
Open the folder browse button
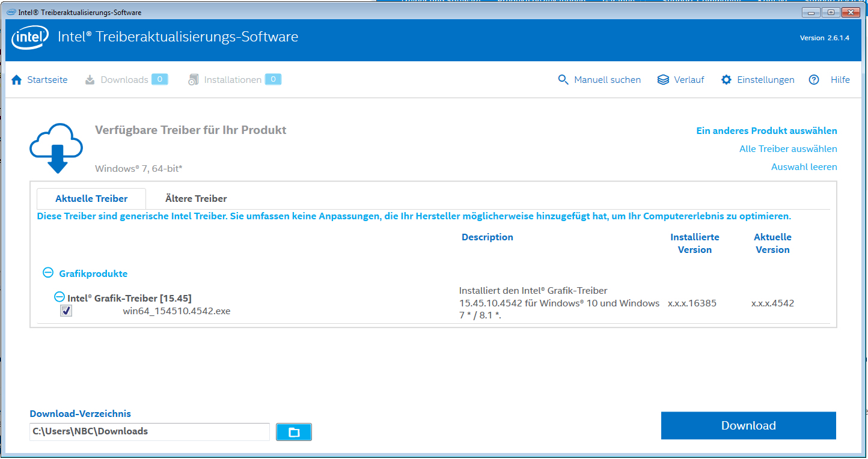(x=294, y=432)
